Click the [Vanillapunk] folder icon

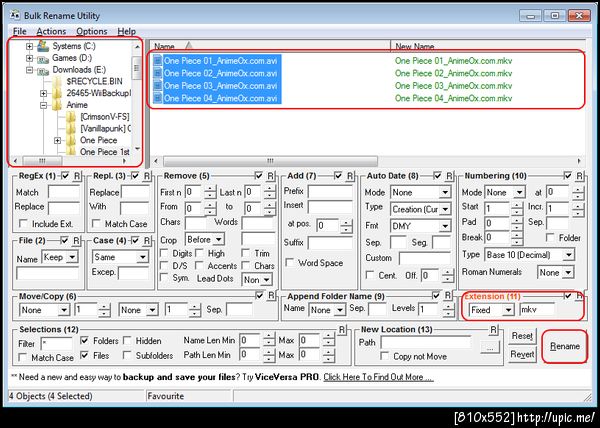[71, 129]
